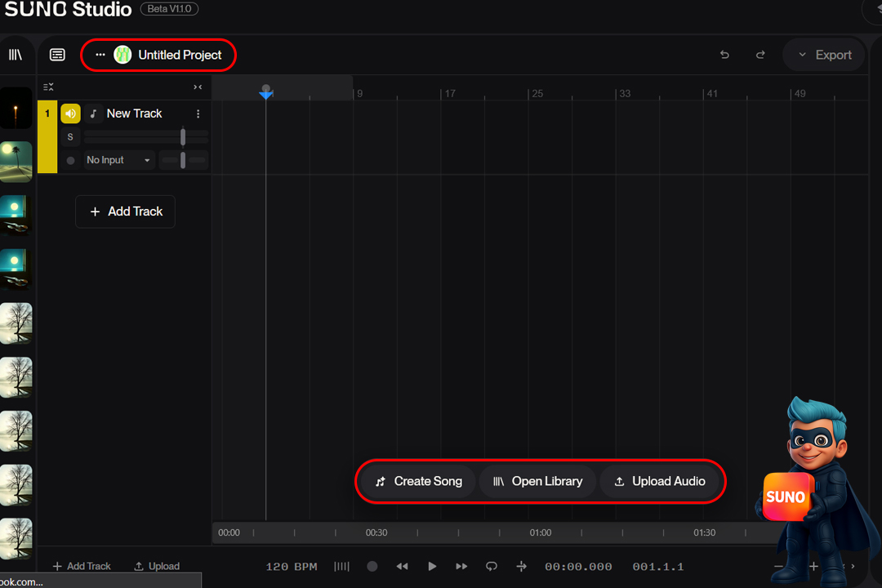Expand the Export options chevron
882x588 pixels.
pyautogui.click(x=802, y=54)
